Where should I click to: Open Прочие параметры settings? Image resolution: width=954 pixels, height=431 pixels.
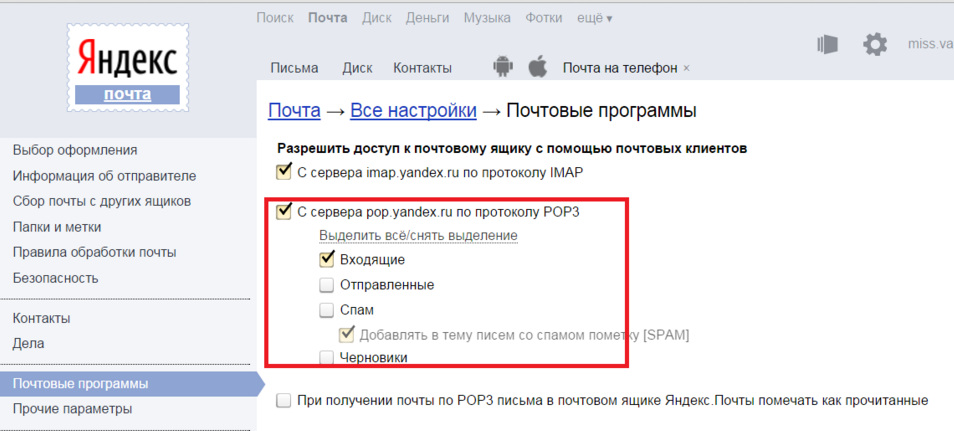click(72, 408)
